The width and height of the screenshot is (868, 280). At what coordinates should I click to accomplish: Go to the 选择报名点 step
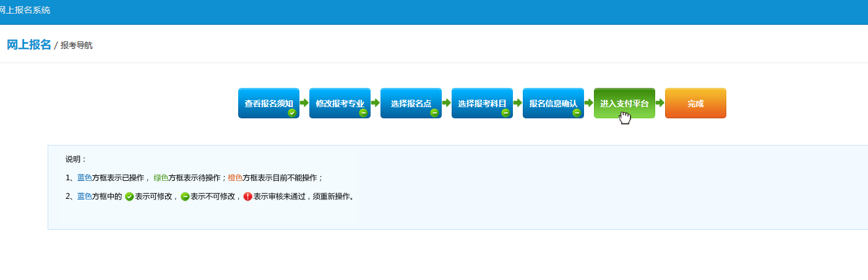coord(411,102)
